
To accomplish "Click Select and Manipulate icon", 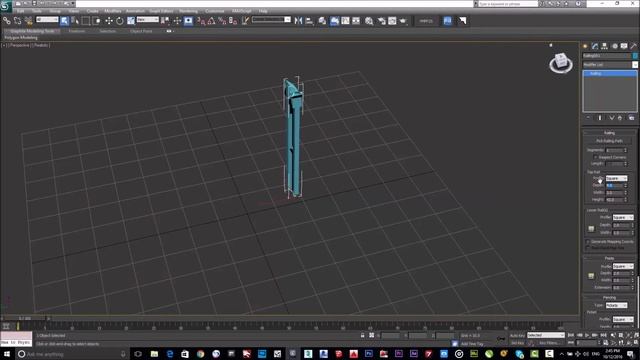I will [177, 20].
